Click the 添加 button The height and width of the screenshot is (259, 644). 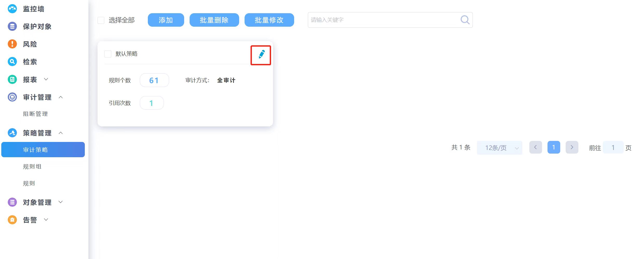(166, 20)
